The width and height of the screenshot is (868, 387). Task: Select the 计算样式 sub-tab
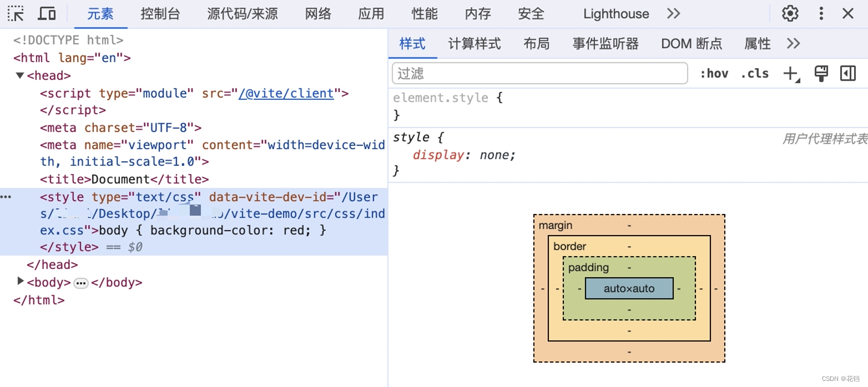[475, 43]
